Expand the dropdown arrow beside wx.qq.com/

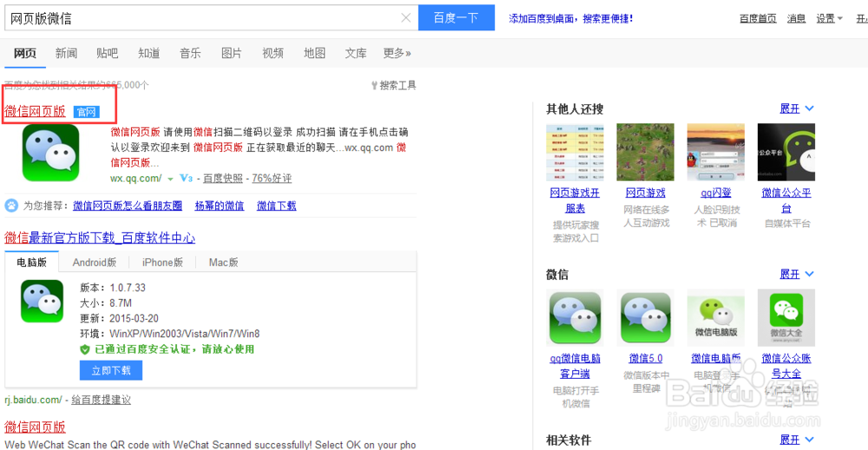170,178
